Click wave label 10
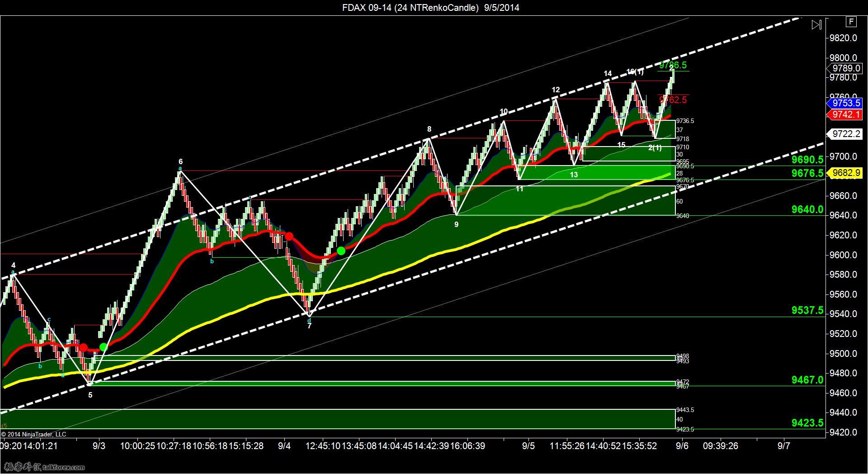 point(504,112)
